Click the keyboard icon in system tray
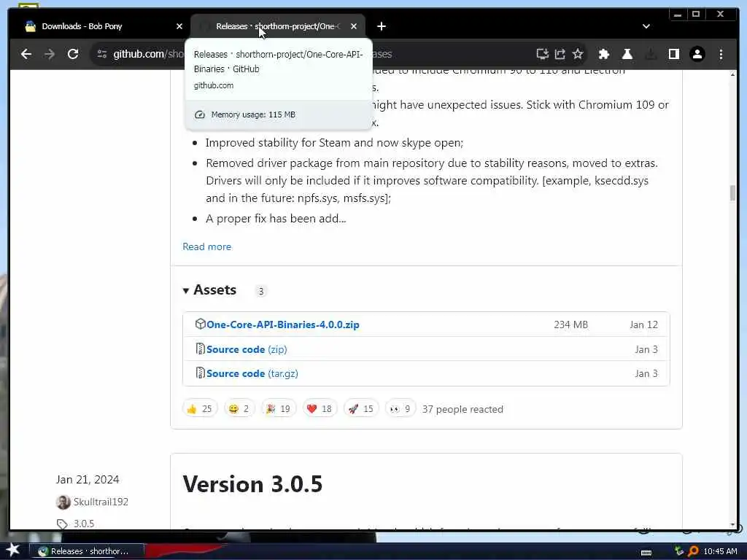 pyautogui.click(x=646, y=553)
